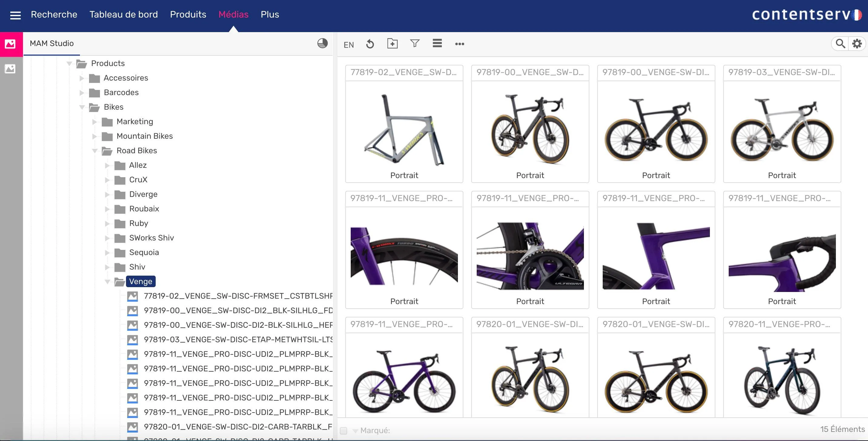The width and height of the screenshot is (868, 441).
Task: Click the Barcodes folder icon
Action: (94, 93)
